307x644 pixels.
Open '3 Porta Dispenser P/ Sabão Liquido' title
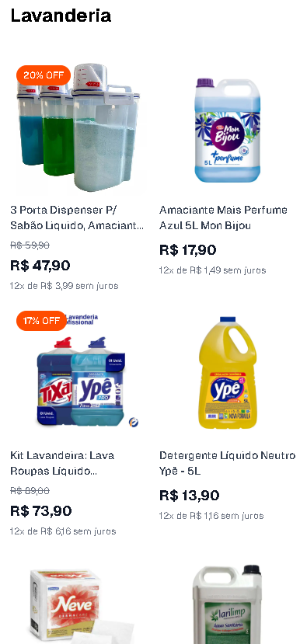pos(77,218)
